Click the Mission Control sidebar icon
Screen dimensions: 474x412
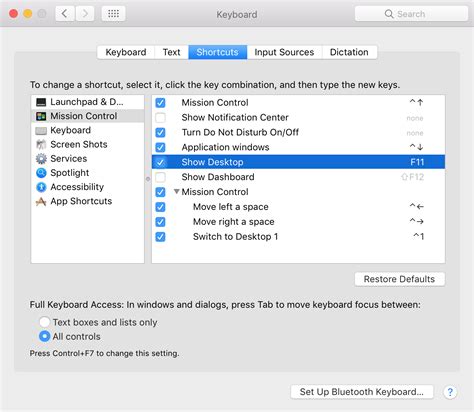41,116
